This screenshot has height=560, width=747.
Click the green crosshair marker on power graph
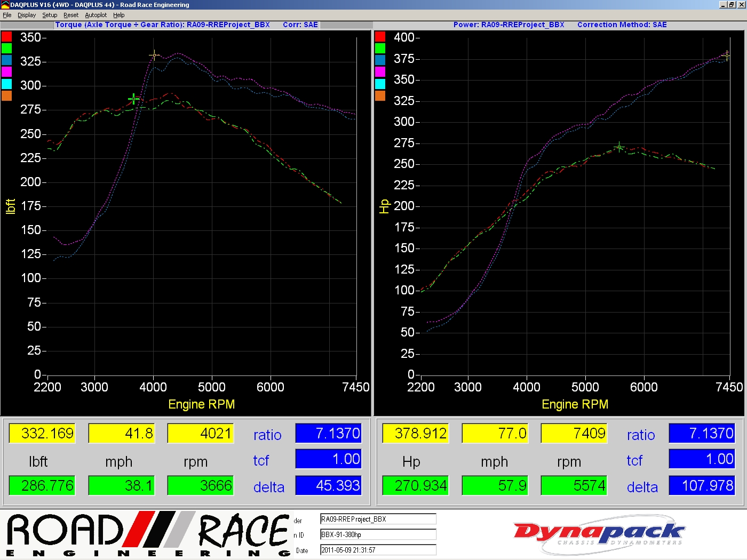[x=619, y=147]
